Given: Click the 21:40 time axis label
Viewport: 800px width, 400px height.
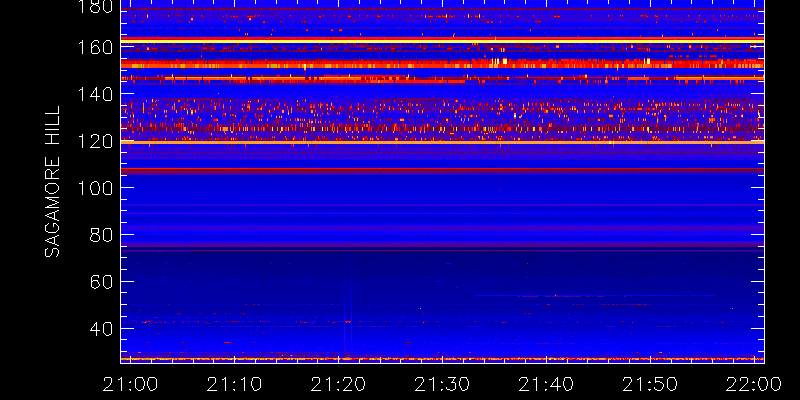Looking at the screenshot, I should click(546, 384).
